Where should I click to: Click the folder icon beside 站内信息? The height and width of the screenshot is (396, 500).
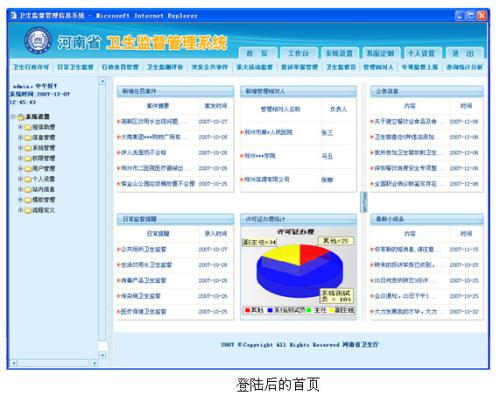pos(28,190)
